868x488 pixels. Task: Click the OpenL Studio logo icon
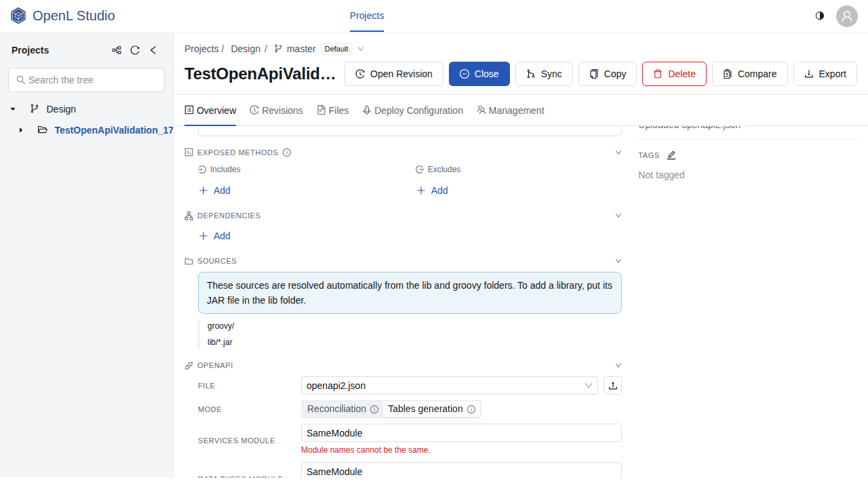[18, 16]
